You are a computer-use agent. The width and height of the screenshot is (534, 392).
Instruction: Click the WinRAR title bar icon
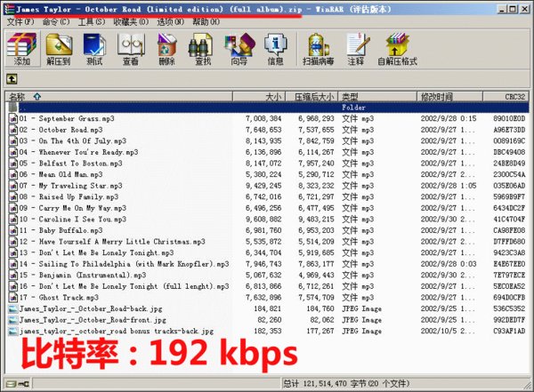tap(10, 9)
